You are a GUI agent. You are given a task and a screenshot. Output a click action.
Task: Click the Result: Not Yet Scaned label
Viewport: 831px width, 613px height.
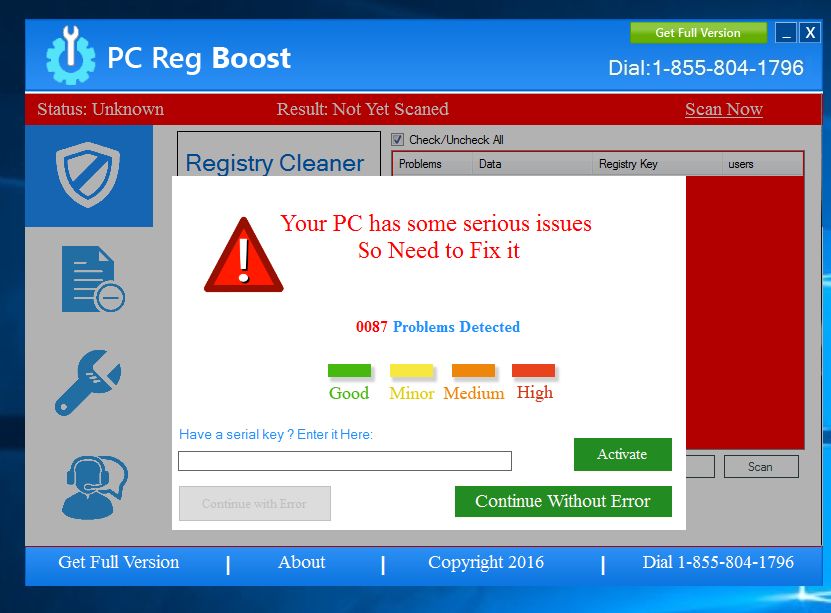click(x=363, y=109)
